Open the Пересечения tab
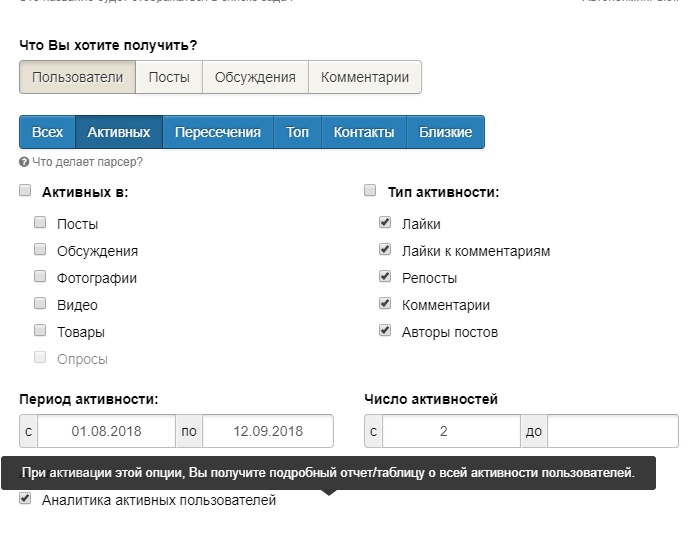 click(x=217, y=132)
